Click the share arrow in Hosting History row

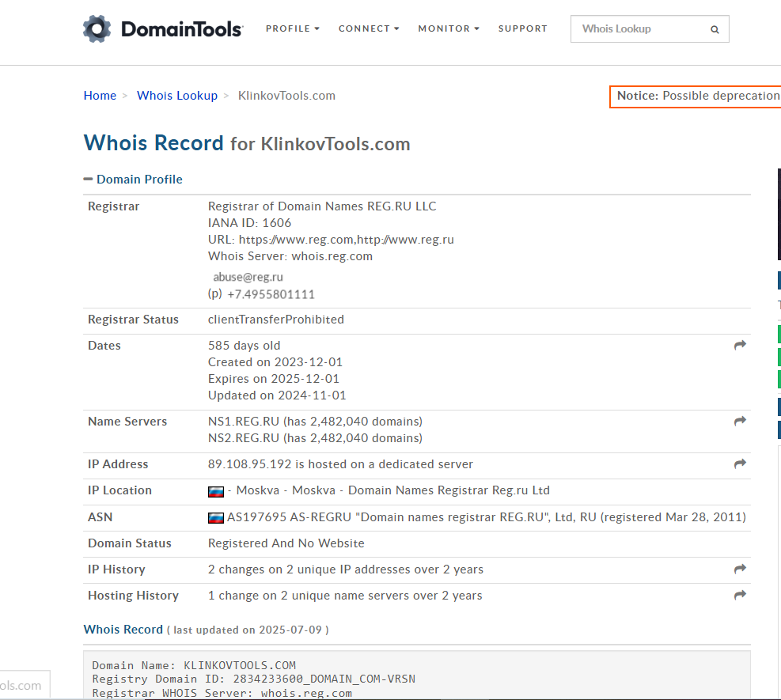(740, 595)
